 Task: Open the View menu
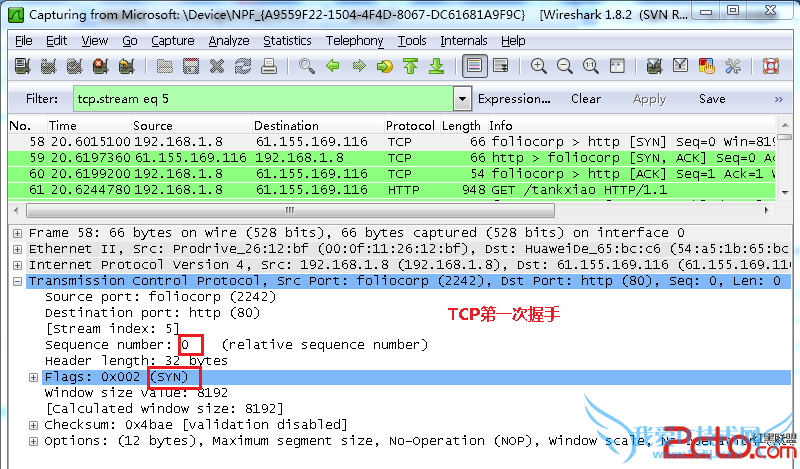(94, 40)
